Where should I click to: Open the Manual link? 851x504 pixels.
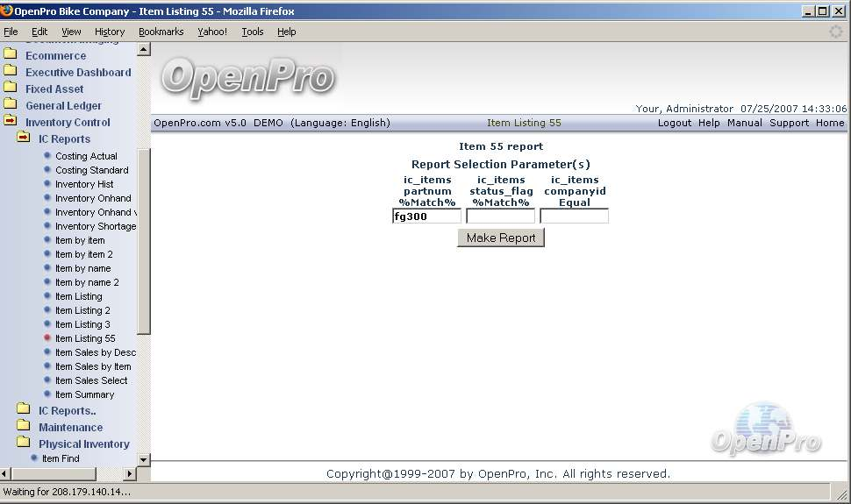coord(744,123)
